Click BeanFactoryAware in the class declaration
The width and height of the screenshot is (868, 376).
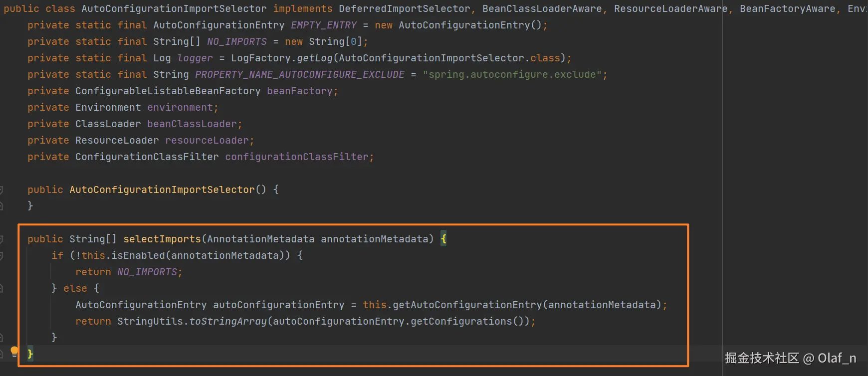coord(788,8)
